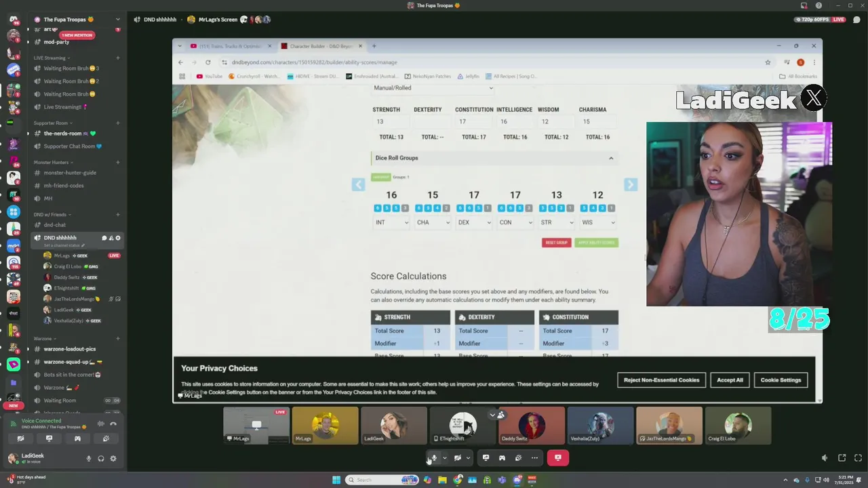Click Apply Ability Scores green button
Screen dimensions: 868x488
(x=596, y=243)
